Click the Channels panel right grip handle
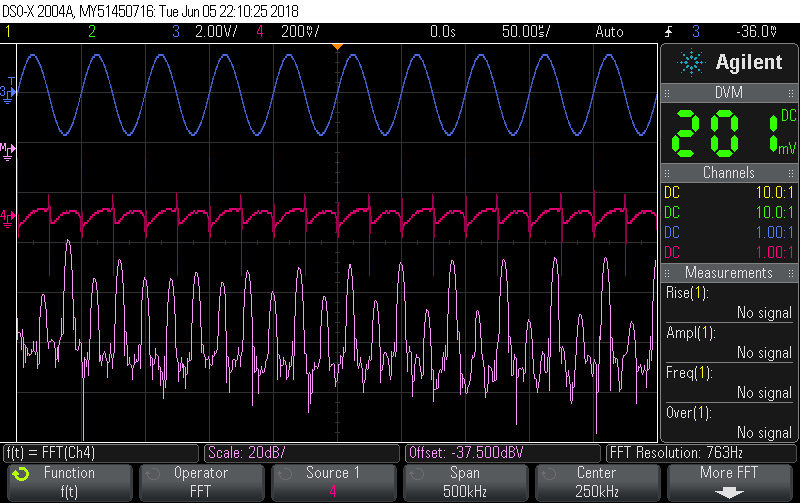This screenshot has width=800, height=503. 791,173
